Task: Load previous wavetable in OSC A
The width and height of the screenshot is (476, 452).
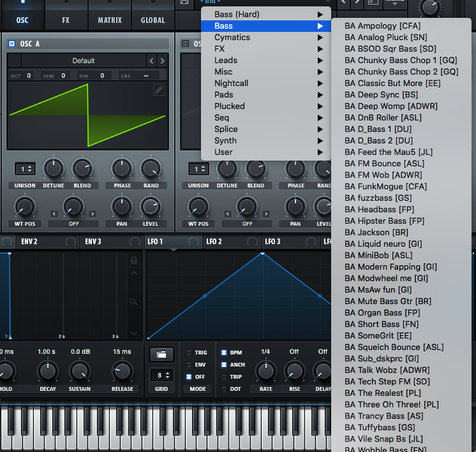Action: 151,61
